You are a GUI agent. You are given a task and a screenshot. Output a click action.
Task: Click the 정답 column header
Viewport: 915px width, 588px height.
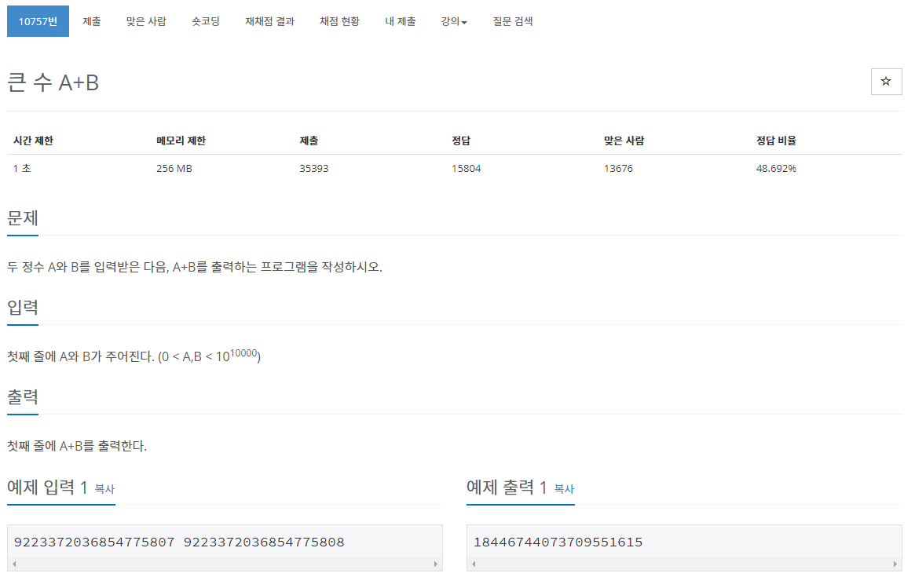pyautogui.click(x=461, y=141)
